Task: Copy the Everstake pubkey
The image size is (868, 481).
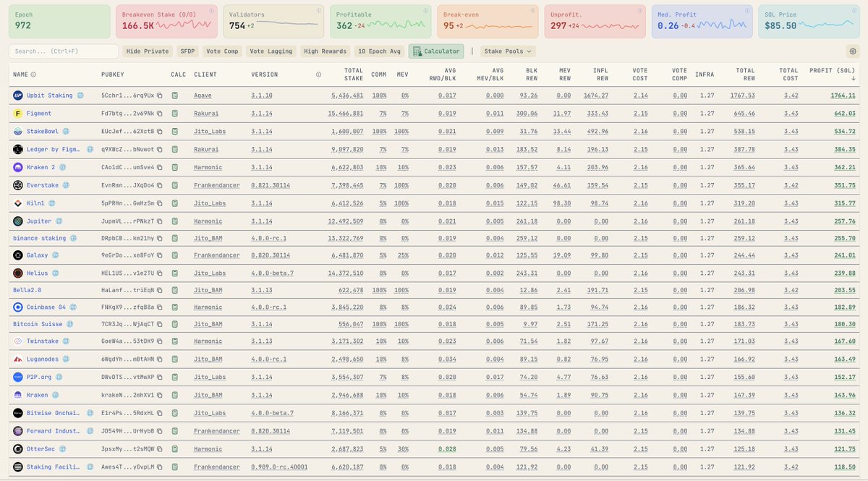Action: (x=159, y=185)
